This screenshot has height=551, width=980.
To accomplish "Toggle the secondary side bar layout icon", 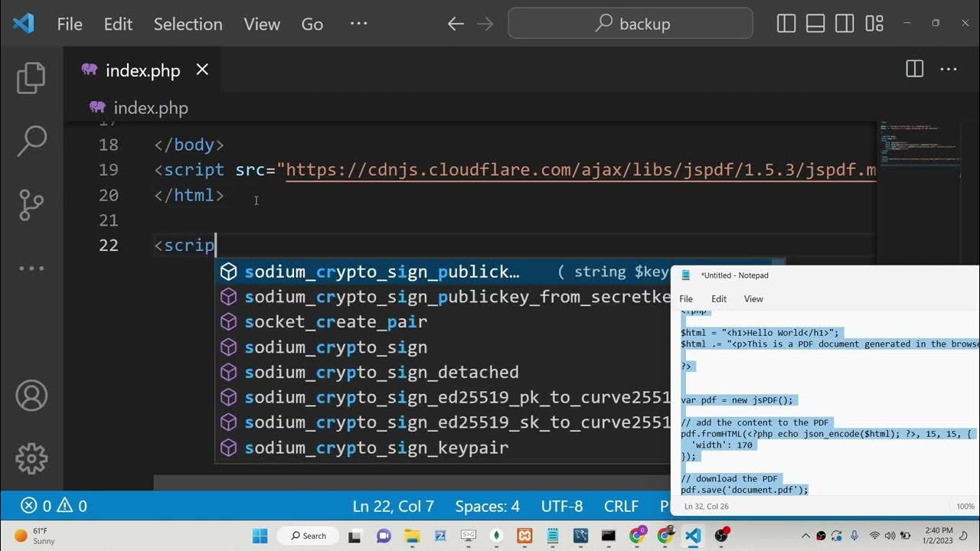I will pyautogui.click(x=844, y=24).
